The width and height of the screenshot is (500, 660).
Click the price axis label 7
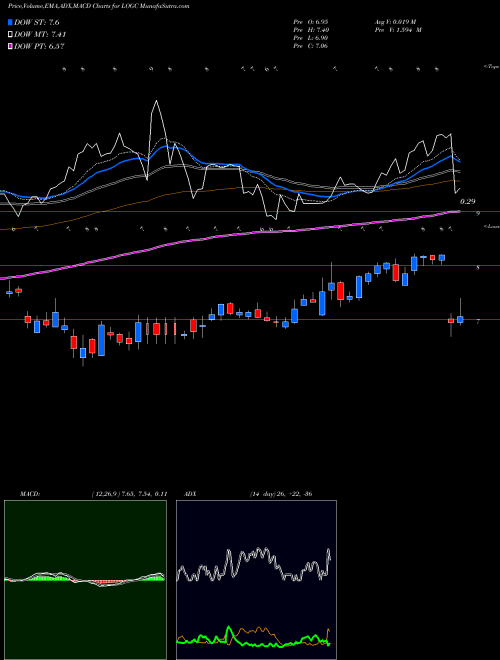tap(478, 322)
